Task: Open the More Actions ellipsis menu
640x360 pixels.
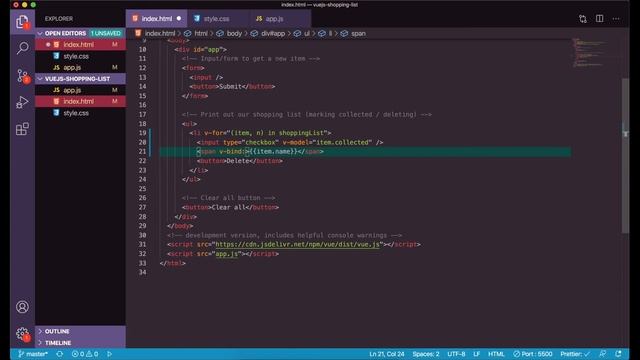Action: (616, 19)
